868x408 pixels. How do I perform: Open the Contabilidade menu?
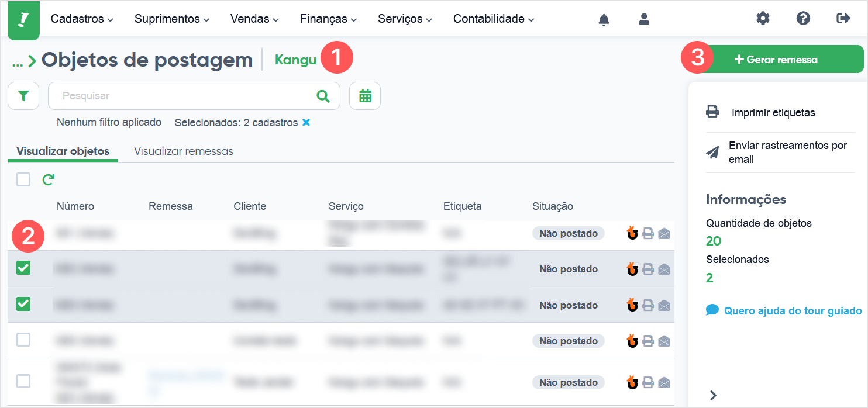pyautogui.click(x=494, y=19)
